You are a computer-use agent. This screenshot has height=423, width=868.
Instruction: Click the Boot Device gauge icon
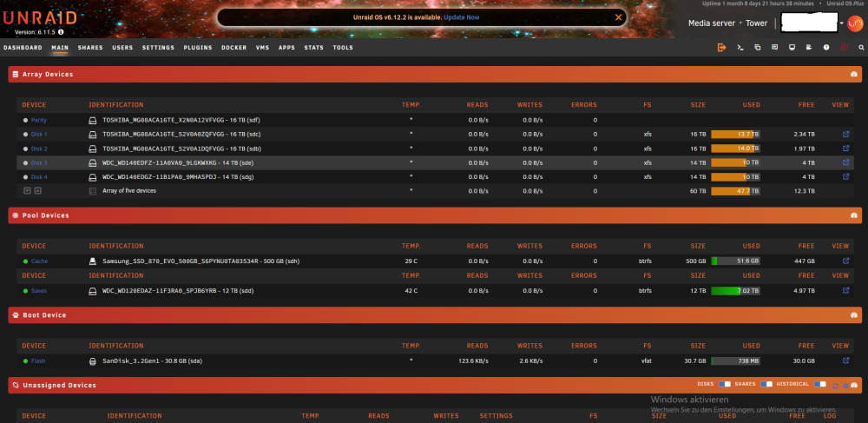pos(853,315)
